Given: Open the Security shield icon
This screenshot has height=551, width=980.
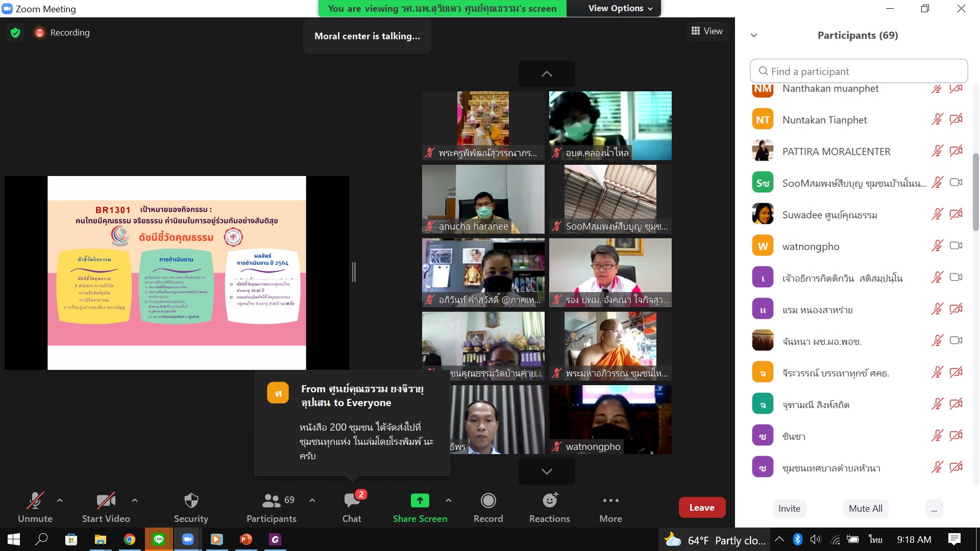Looking at the screenshot, I should [191, 500].
